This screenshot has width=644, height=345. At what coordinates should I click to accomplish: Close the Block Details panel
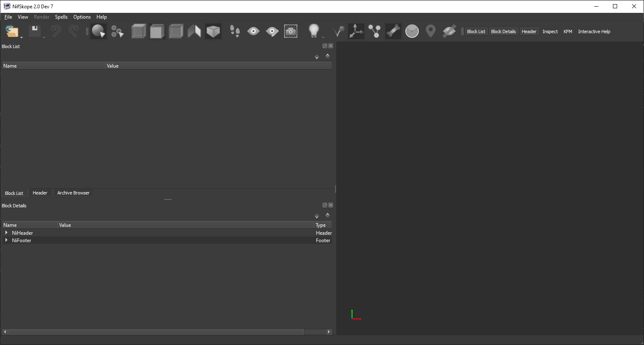pyautogui.click(x=330, y=205)
